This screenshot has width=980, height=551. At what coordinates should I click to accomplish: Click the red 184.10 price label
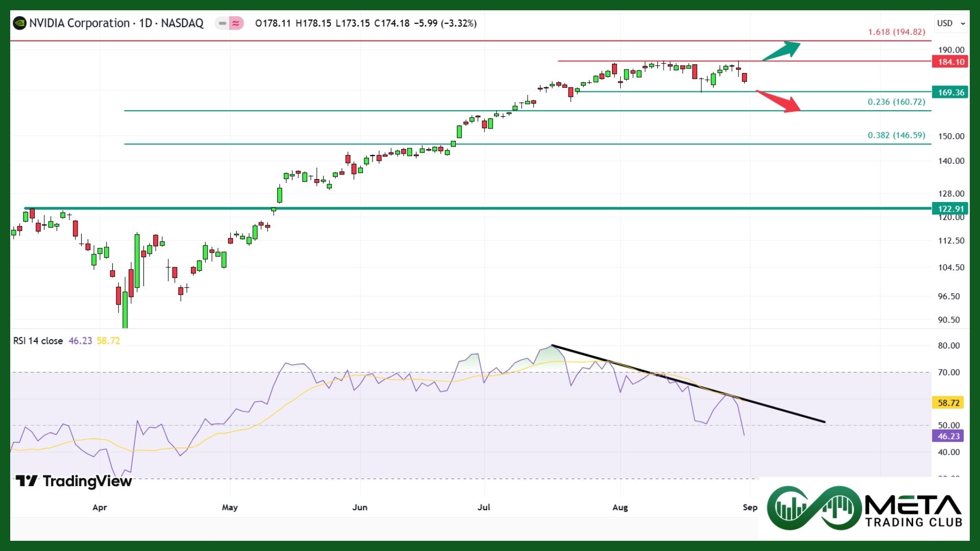pos(950,62)
